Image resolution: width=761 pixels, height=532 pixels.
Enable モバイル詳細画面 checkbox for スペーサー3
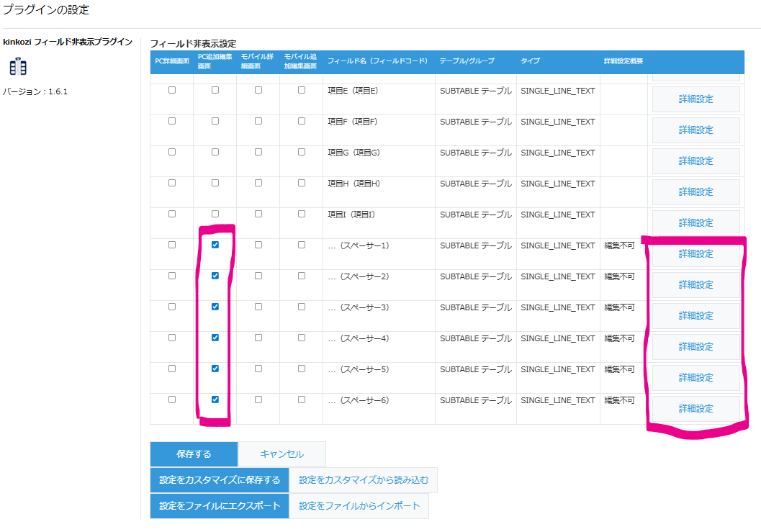257,307
